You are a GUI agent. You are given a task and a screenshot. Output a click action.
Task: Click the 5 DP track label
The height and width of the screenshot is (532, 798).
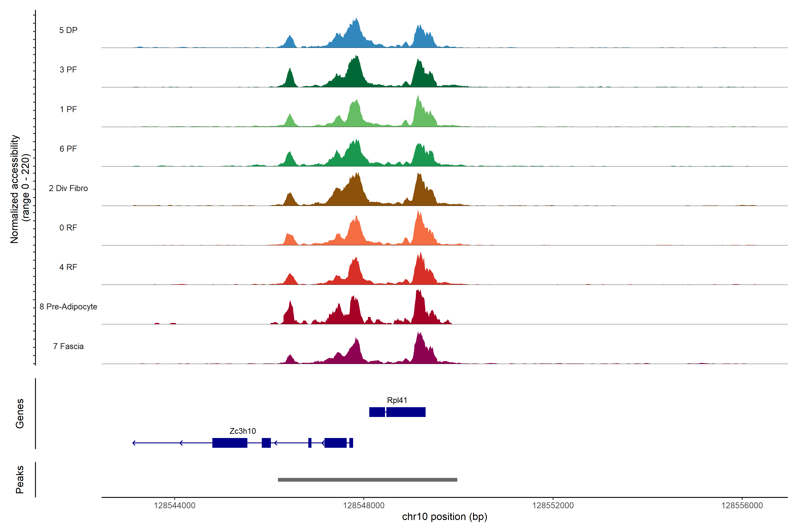(68, 30)
